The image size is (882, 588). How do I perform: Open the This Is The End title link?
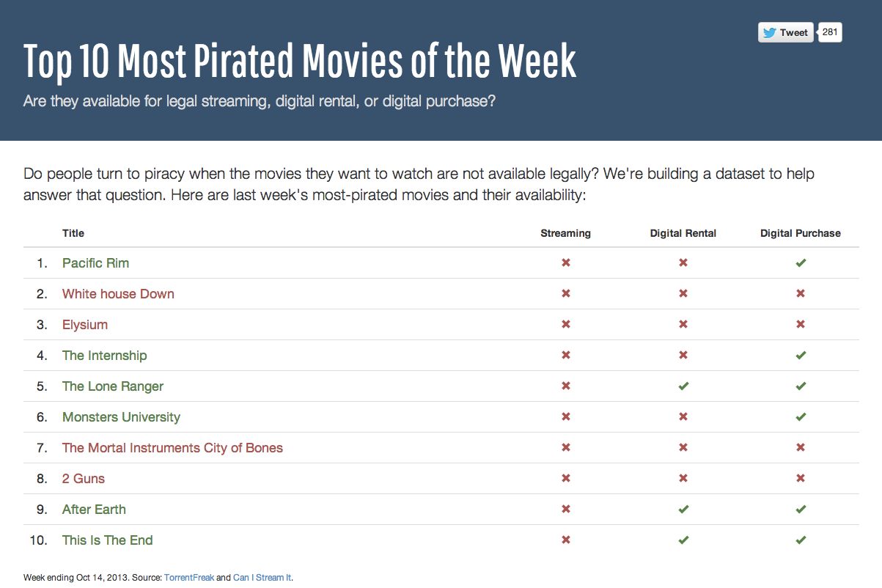pyautogui.click(x=108, y=540)
